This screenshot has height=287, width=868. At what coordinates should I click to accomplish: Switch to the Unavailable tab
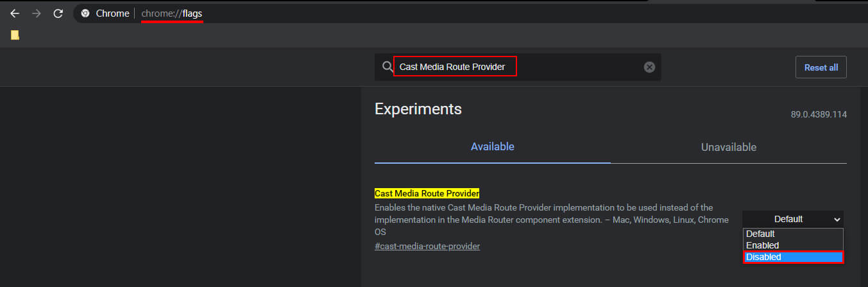(x=729, y=147)
